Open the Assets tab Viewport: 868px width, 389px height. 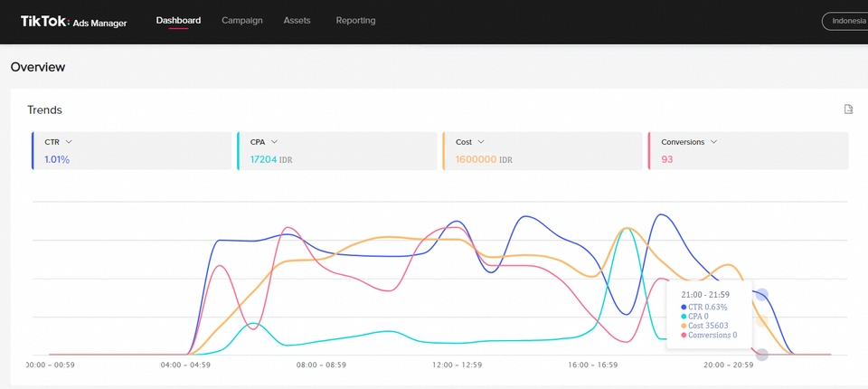coord(297,21)
